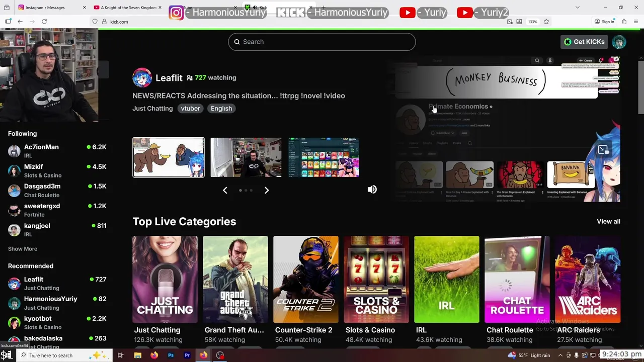Show site security info via padlock icon
The image size is (644, 362).
pyautogui.click(x=104, y=22)
